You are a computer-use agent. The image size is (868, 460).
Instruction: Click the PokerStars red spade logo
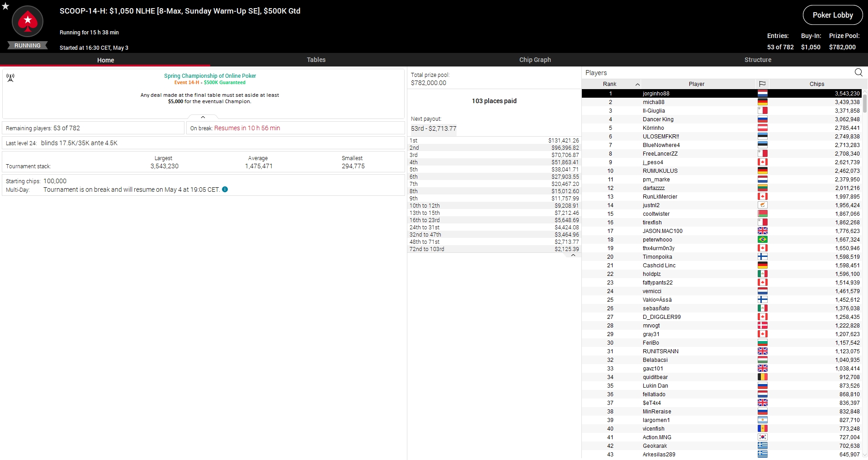pyautogui.click(x=28, y=21)
